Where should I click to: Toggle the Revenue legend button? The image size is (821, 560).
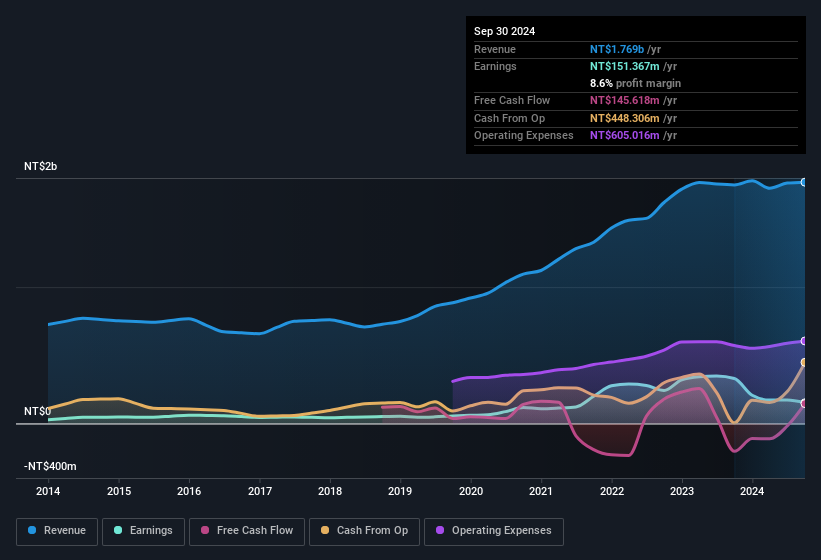click(57, 532)
